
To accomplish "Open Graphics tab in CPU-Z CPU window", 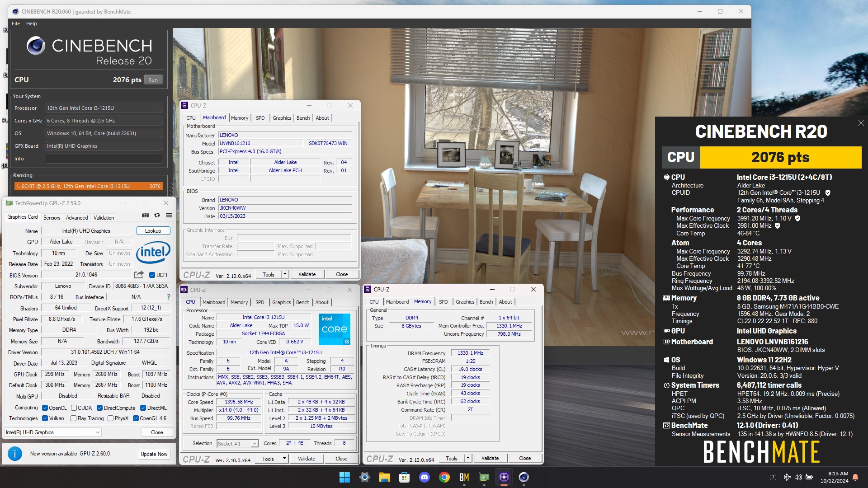I will click(282, 302).
